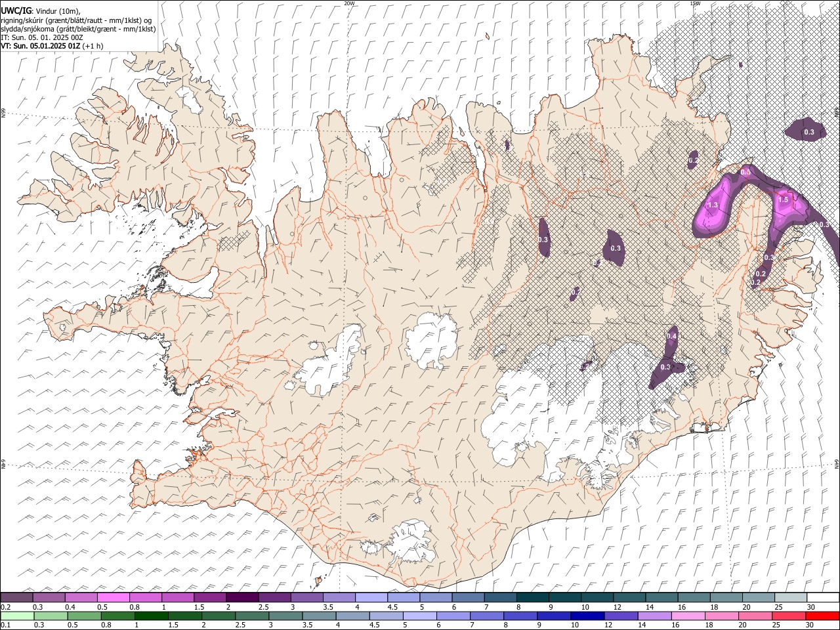Select top-row dark teal swatch 8 to 9

click(x=533, y=598)
